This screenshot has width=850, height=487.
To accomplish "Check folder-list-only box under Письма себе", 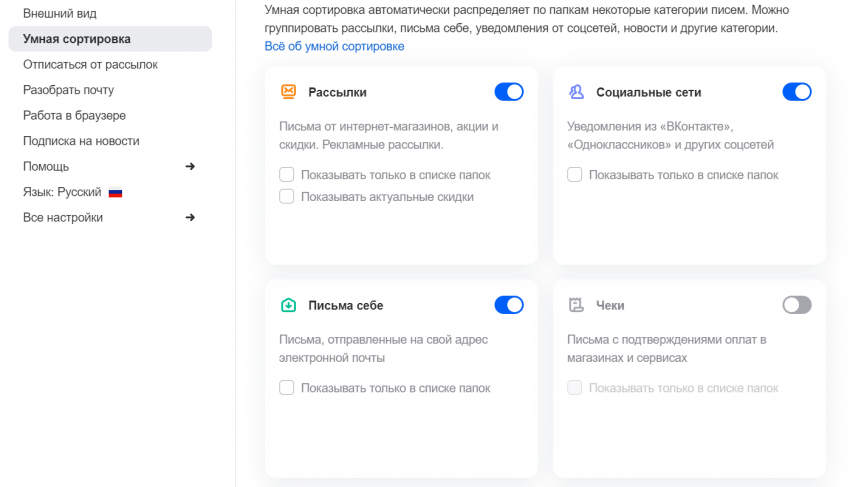I will [287, 388].
